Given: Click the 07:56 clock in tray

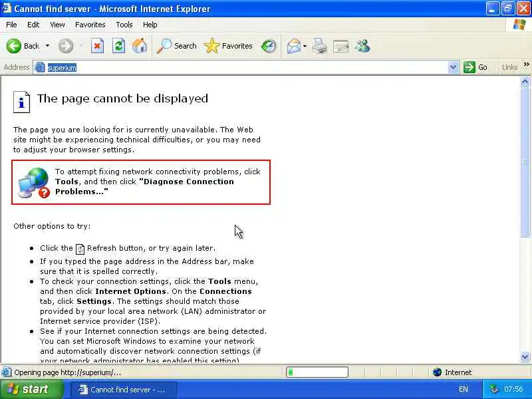Looking at the screenshot, I should tap(513, 389).
